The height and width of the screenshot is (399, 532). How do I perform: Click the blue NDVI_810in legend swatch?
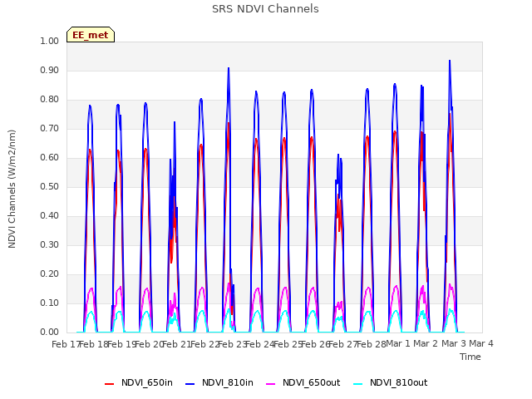pyautogui.click(x=190, y=384)
